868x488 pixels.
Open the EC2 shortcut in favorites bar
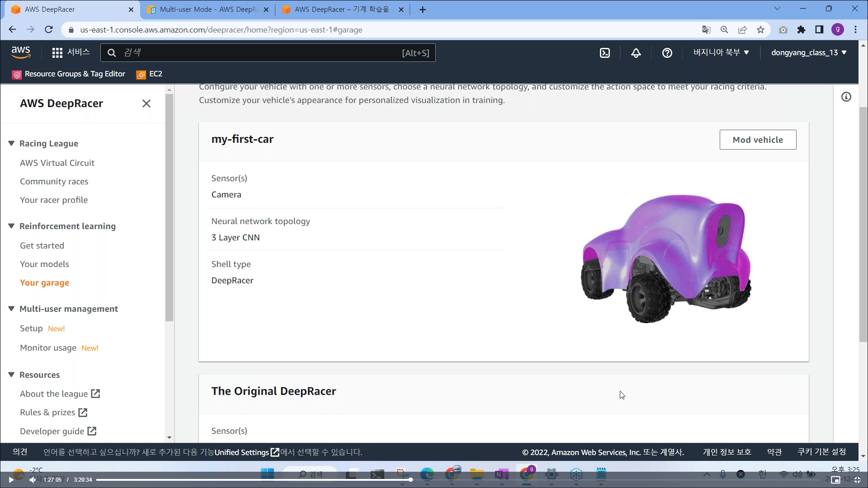tap(150, 74)
